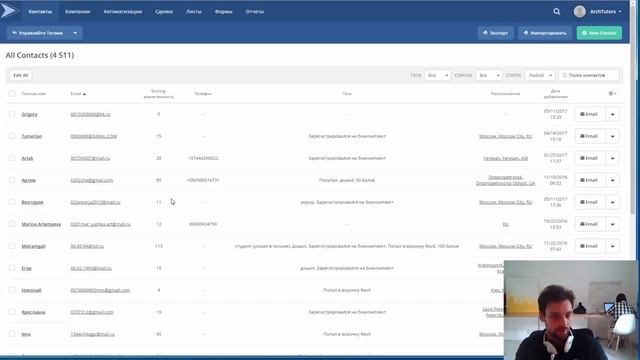The width and height of the screenshot is (640, 360).
Task: Click the Управляйте Тегами button
Action: point(38,33)
